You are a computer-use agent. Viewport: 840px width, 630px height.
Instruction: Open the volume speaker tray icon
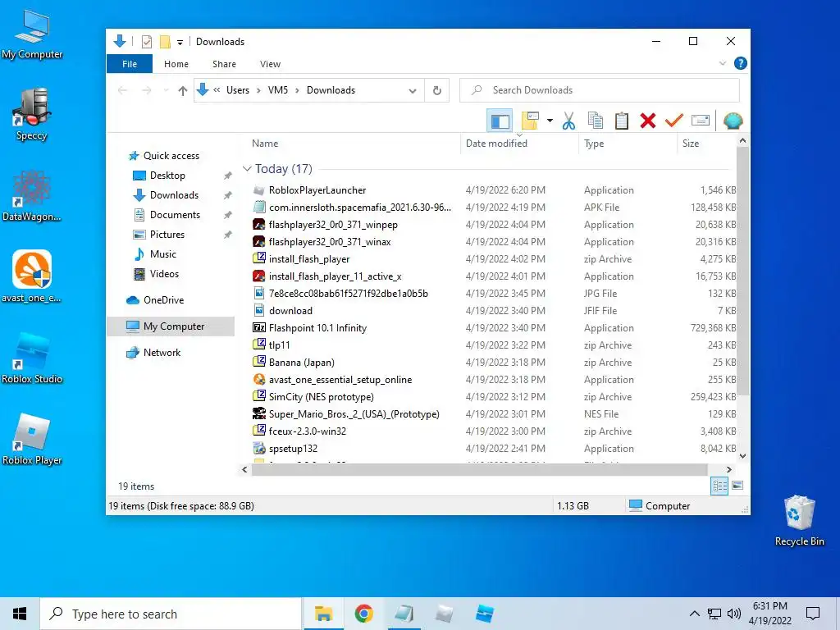(x=734, y=614)
